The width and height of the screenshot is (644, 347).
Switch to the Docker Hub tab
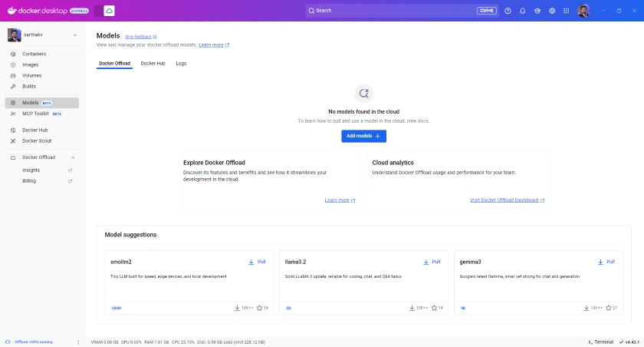click(153, 63)
